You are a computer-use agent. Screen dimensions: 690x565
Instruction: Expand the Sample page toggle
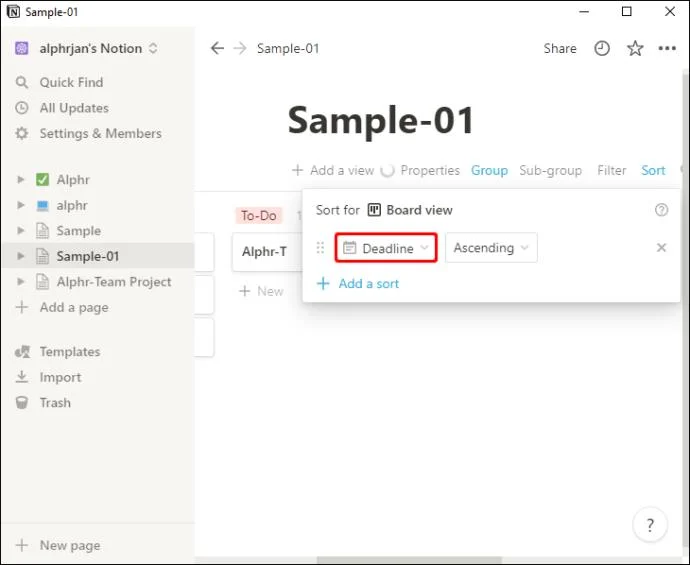(20, 231)
